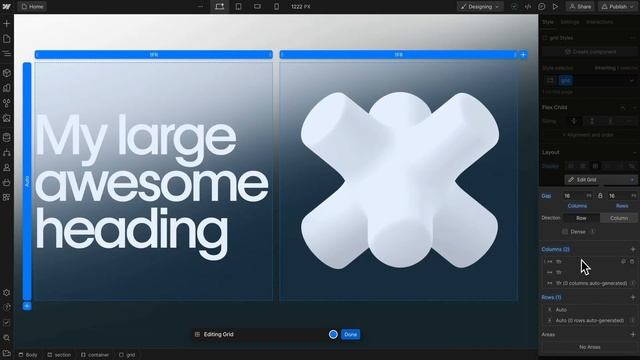Open the Navigator panel icon
The width and height of the screenshot is (640, 360).
coord(7,53)
